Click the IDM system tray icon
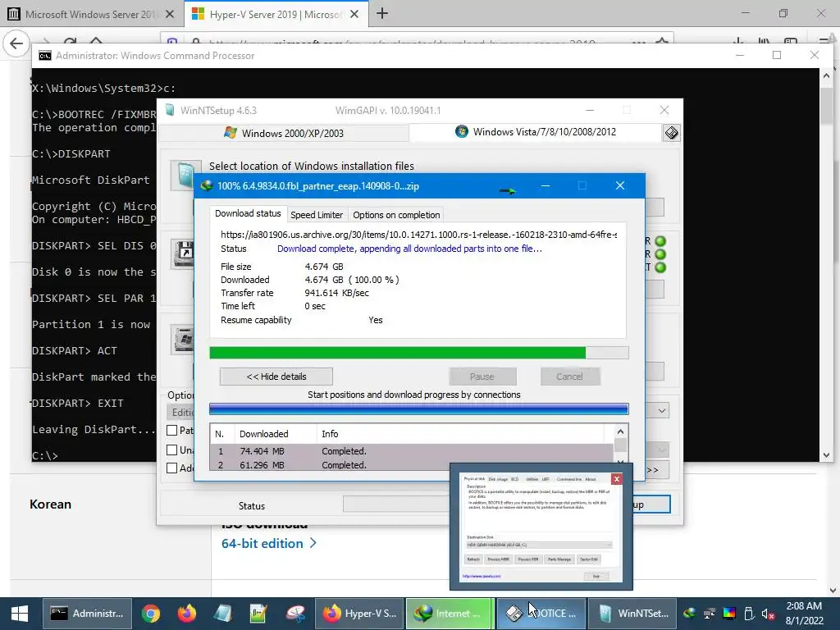 tap(690, 614)
